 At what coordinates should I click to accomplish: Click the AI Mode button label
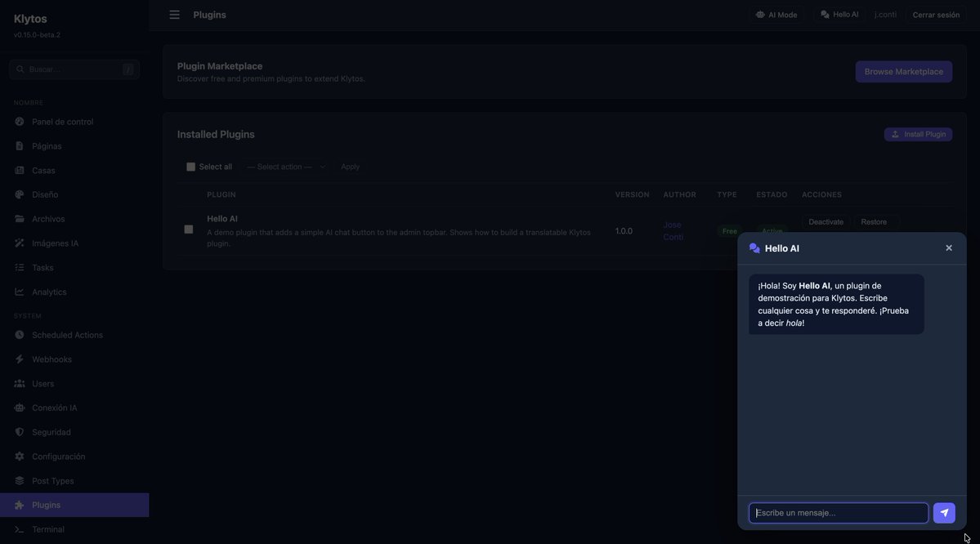pyautogui.click(x=782, y=15)
